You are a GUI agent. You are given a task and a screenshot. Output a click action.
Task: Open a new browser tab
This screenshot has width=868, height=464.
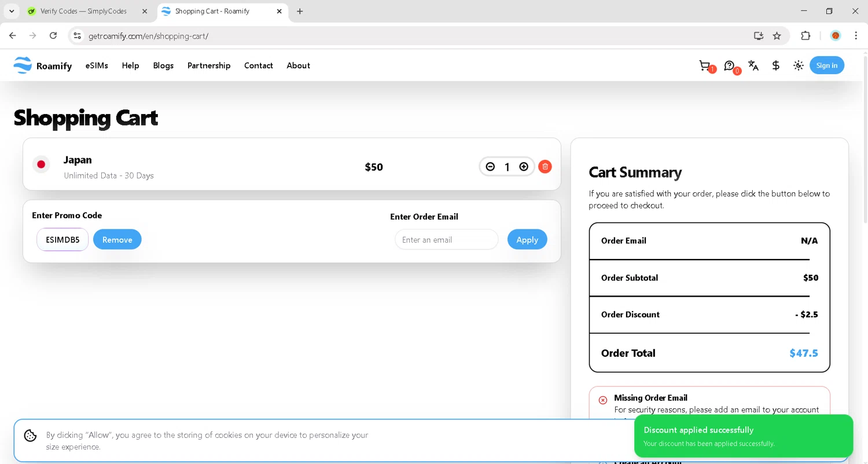tap(300, 11)
